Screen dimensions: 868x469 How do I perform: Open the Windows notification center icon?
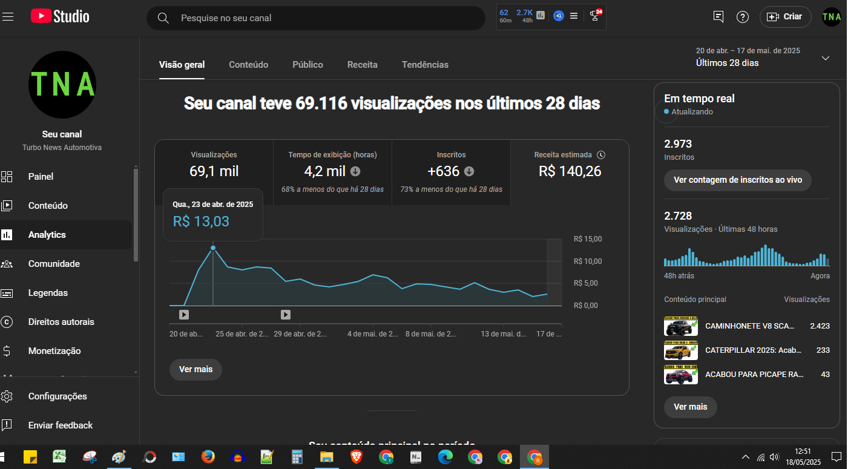pyautogui.click(x=836, y=457)
